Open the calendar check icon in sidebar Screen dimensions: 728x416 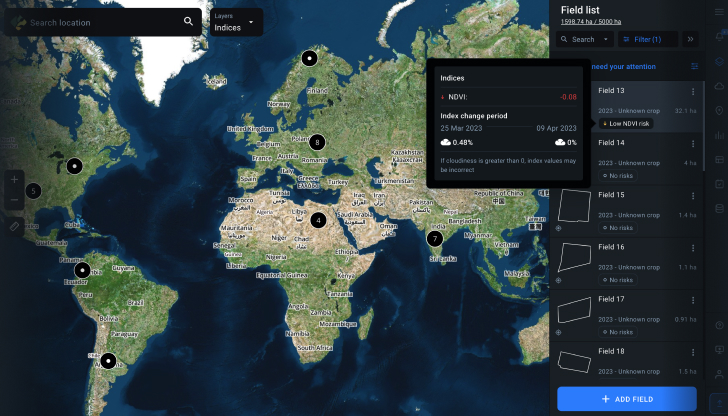(719, 184)
